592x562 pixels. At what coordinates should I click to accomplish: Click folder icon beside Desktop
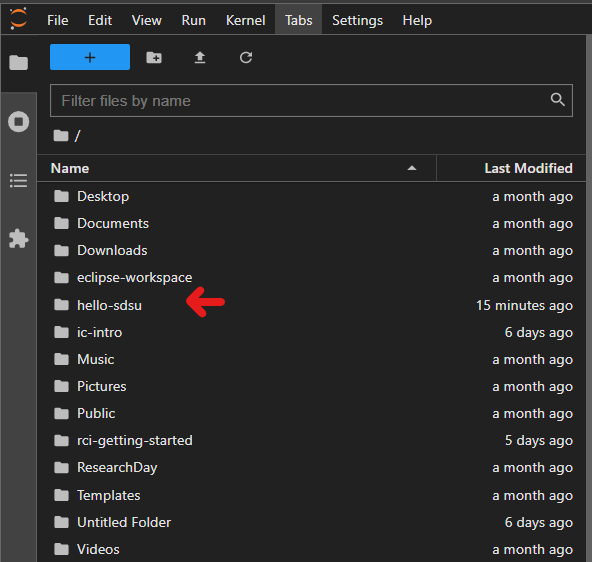point(61,196)
